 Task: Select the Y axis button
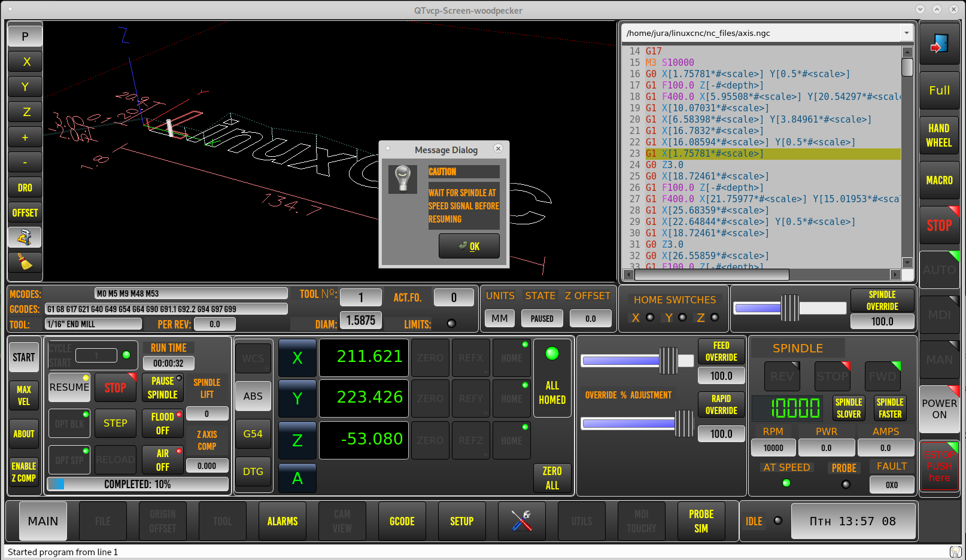click(297, 398)
